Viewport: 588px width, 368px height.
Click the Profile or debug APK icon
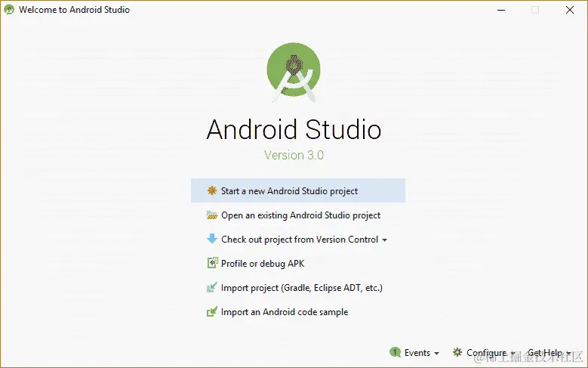pyautogui.click(x=212, y=263)
